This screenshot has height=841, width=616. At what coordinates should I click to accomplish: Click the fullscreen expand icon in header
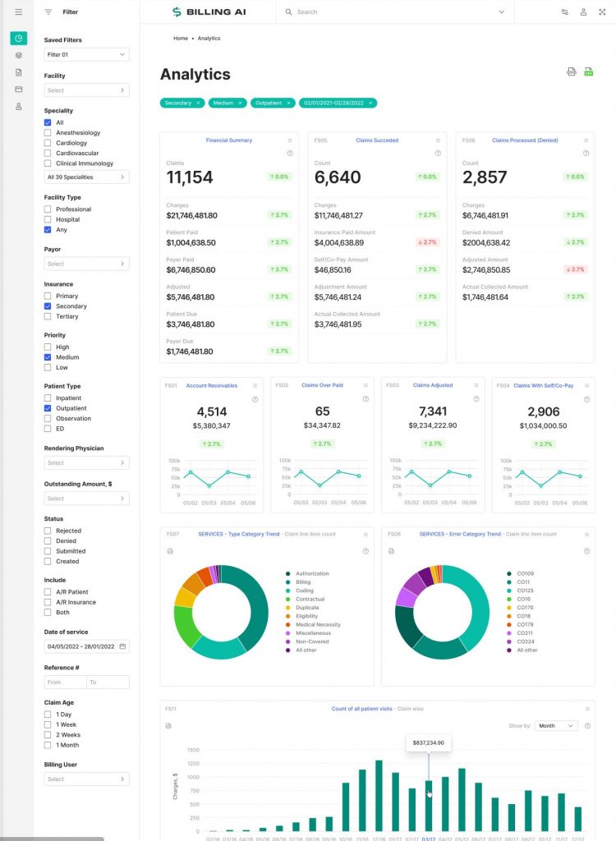[x=602, y=11]
